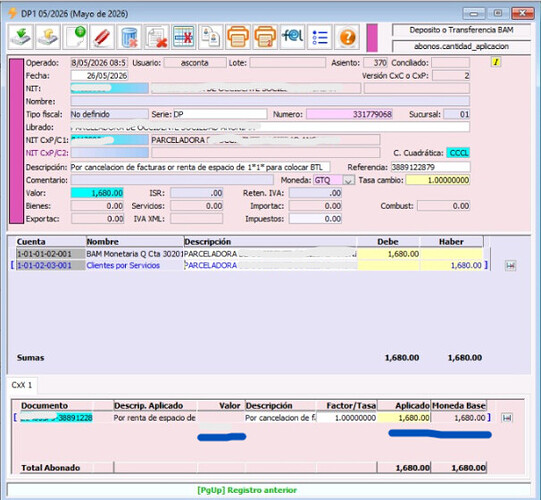Expand the Moneda GTQ dropdown

349,180
